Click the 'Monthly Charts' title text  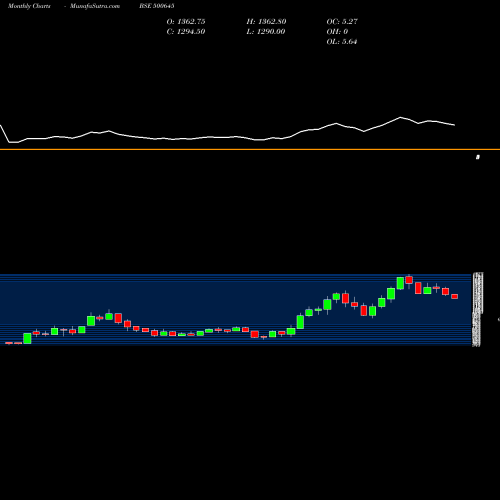click(29, 6)
